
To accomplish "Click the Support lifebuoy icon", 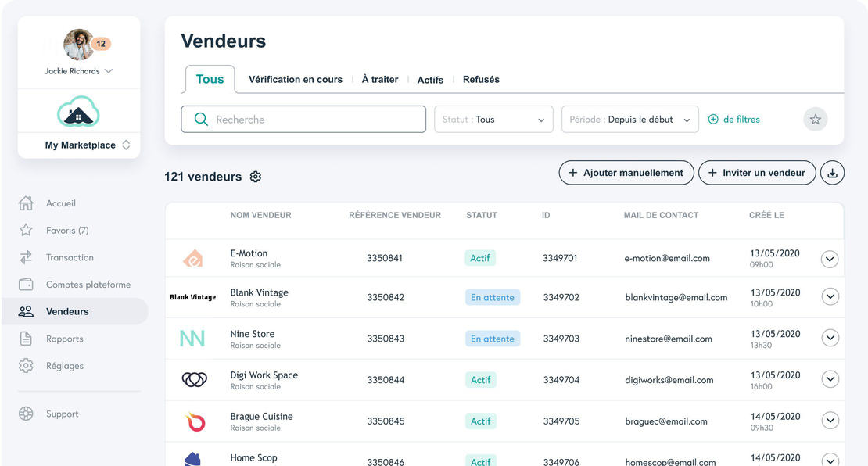I will [x=26, y=414].
